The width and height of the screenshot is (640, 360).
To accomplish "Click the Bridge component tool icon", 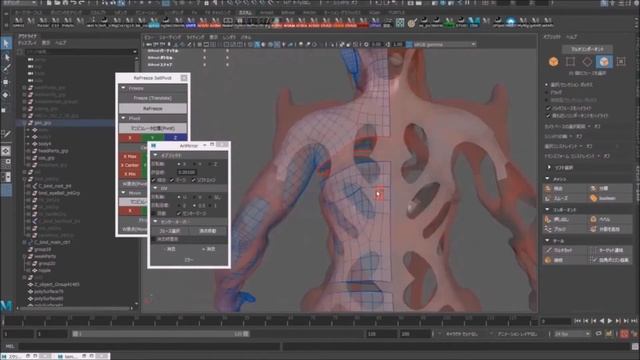I will click(x=548, y=229).
